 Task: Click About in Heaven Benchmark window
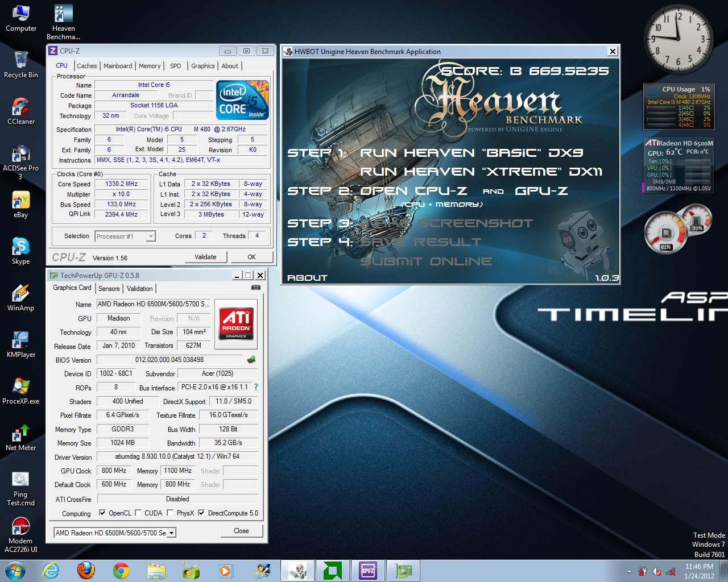click(307, 277)
